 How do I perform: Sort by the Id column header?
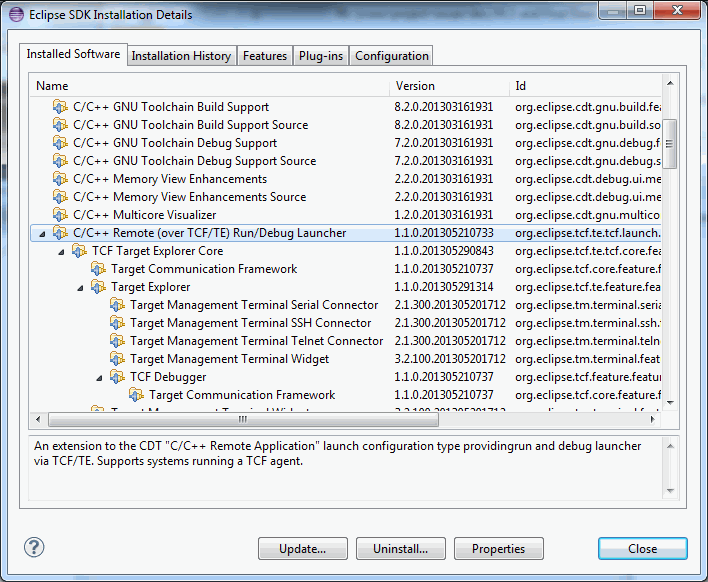(586, 86)
